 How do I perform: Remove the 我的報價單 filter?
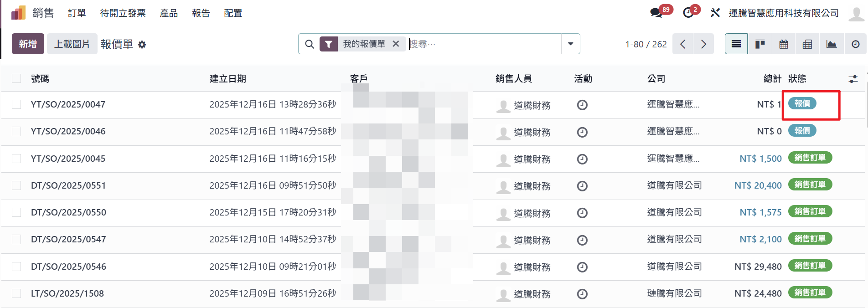click(396, 44)
